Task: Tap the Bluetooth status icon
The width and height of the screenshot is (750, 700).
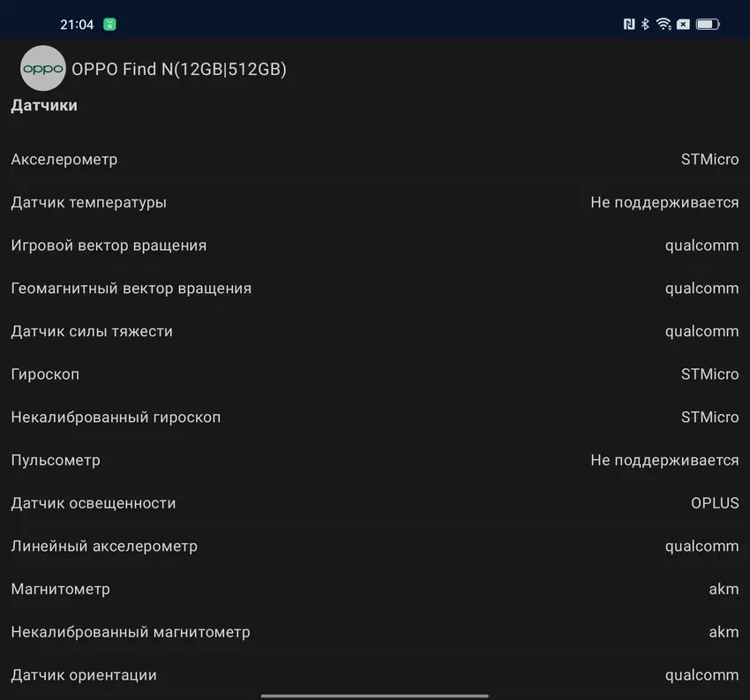Action: [645, 25]
